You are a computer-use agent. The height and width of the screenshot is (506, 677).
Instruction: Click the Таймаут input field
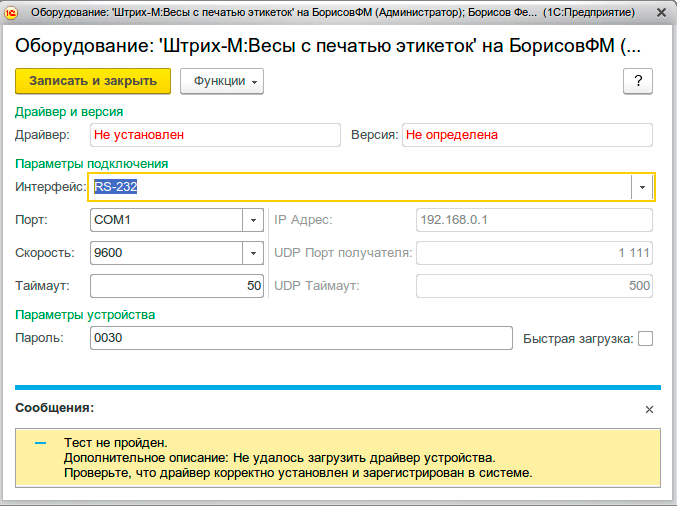176,286
